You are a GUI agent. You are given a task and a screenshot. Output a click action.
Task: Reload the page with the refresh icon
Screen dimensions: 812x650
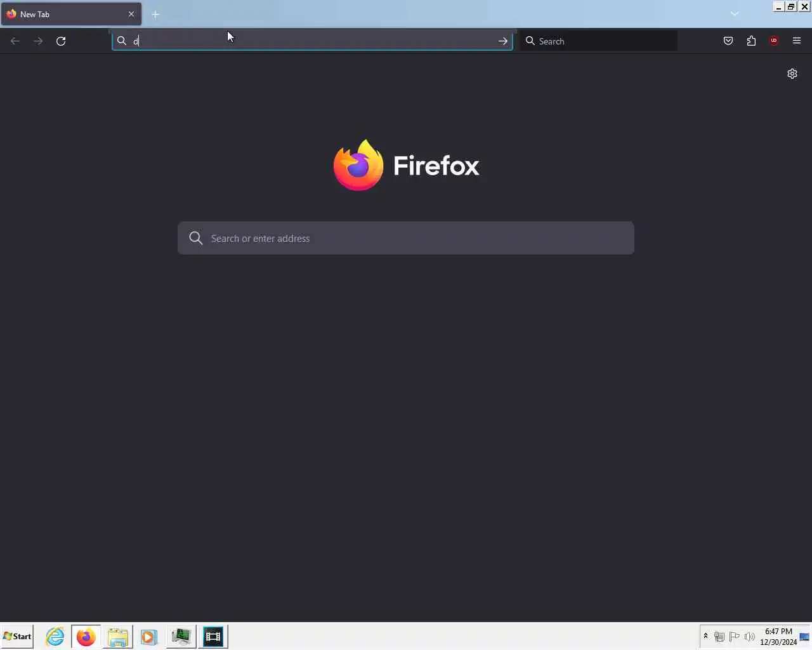click(x=61, y=41)
